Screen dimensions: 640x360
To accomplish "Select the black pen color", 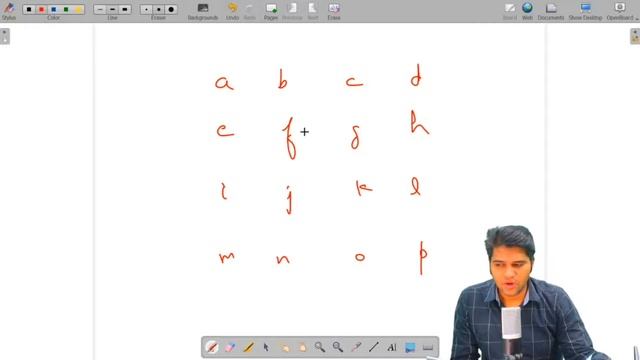I will coord(29,9).
